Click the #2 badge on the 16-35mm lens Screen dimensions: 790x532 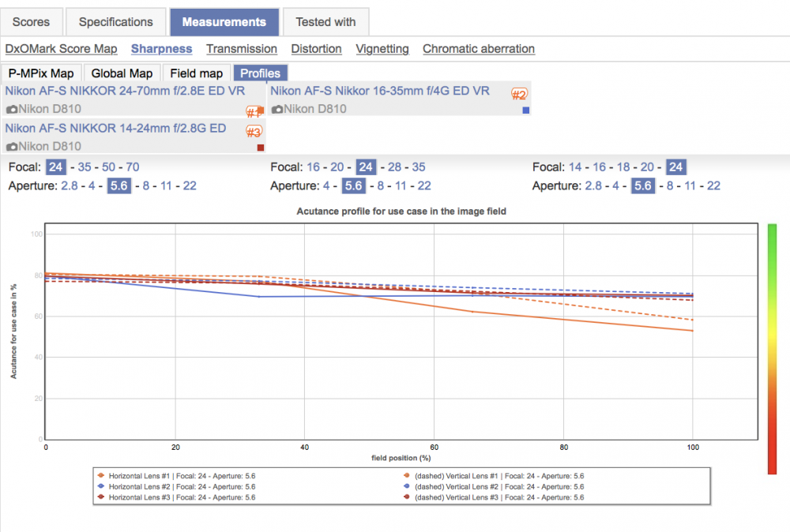[519, 94]
